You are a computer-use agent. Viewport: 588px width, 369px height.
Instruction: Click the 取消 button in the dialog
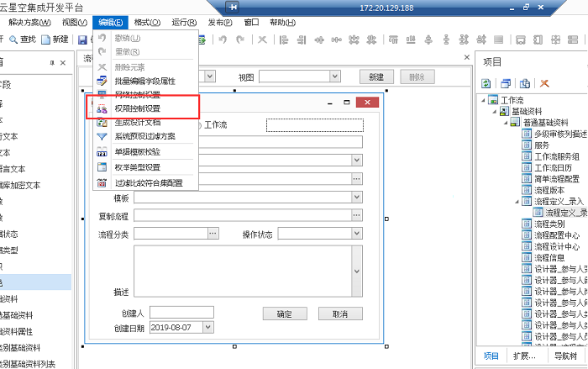pyautogui.click(x=340, y=314)
